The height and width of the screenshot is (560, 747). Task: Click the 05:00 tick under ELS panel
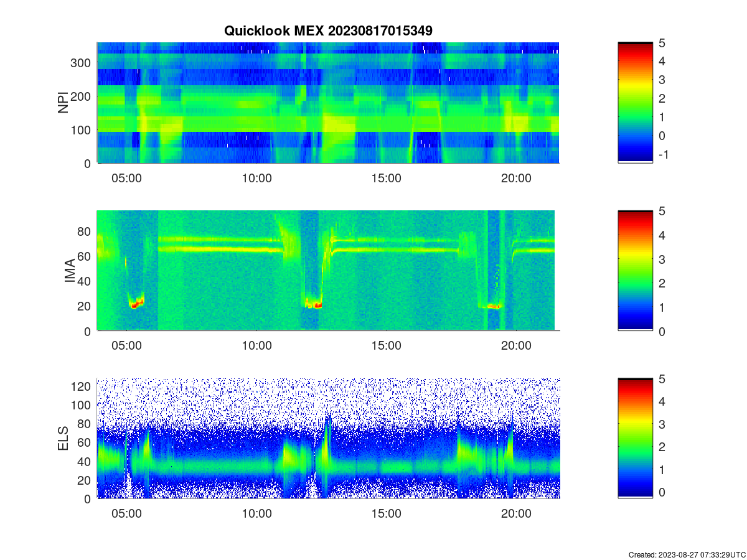coord(127,514)
